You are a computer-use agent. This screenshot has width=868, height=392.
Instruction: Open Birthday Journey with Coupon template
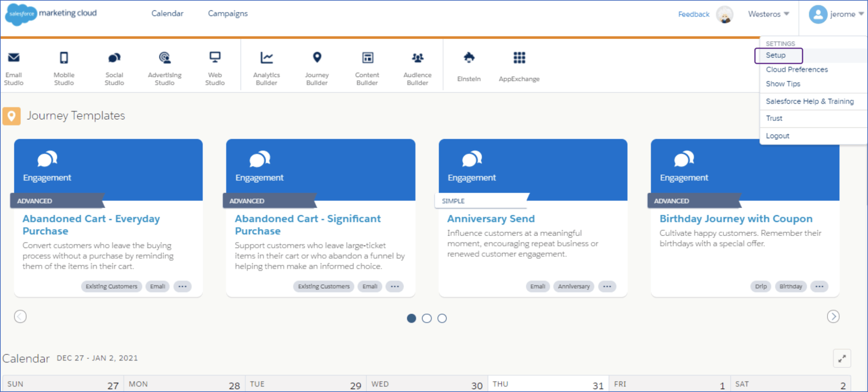pyautogui.click(x=736, y=219)
